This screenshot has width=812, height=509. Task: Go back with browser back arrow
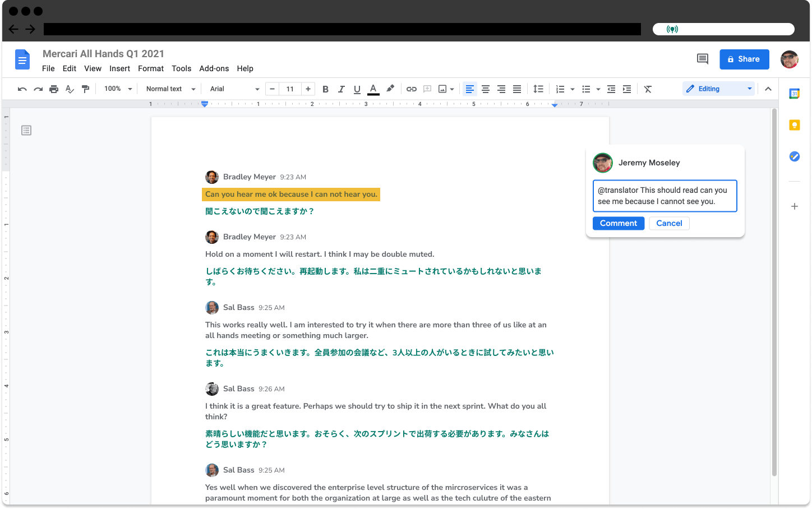click(13, 29)
